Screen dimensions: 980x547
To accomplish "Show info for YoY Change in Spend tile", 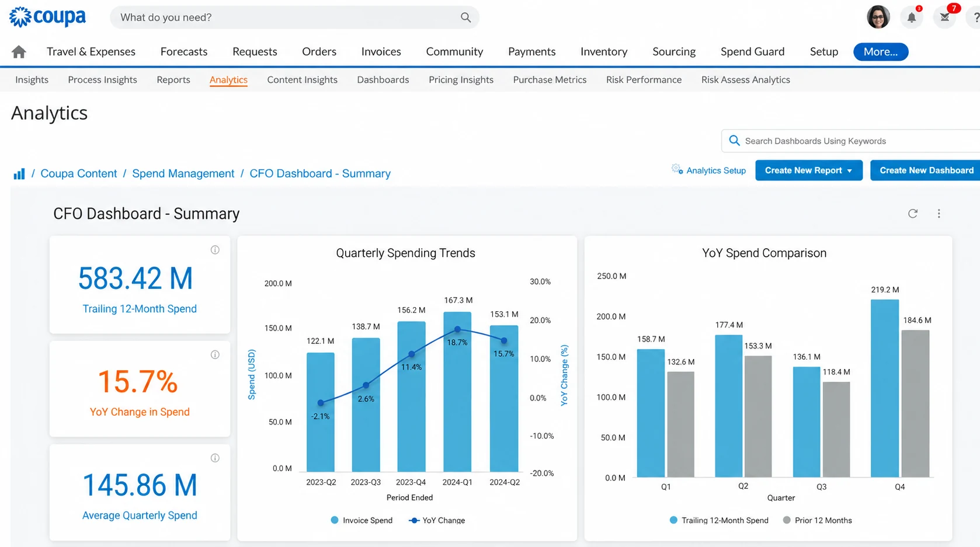I will tap(215, 355).
